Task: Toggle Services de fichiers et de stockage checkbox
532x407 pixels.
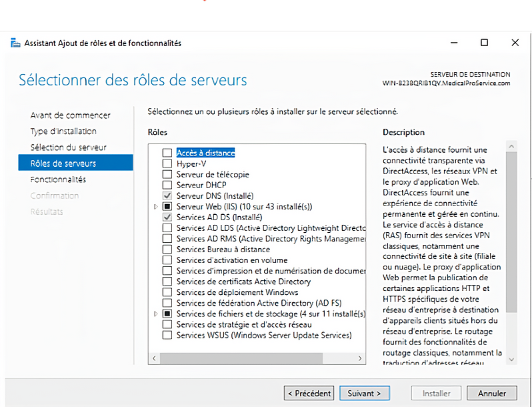Action: (x=167, y=314)
